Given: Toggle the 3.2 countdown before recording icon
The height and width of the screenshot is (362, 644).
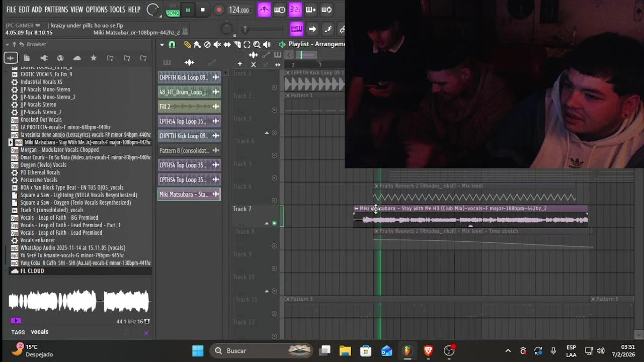Looking at the screenshot, I should pos(295,10).
